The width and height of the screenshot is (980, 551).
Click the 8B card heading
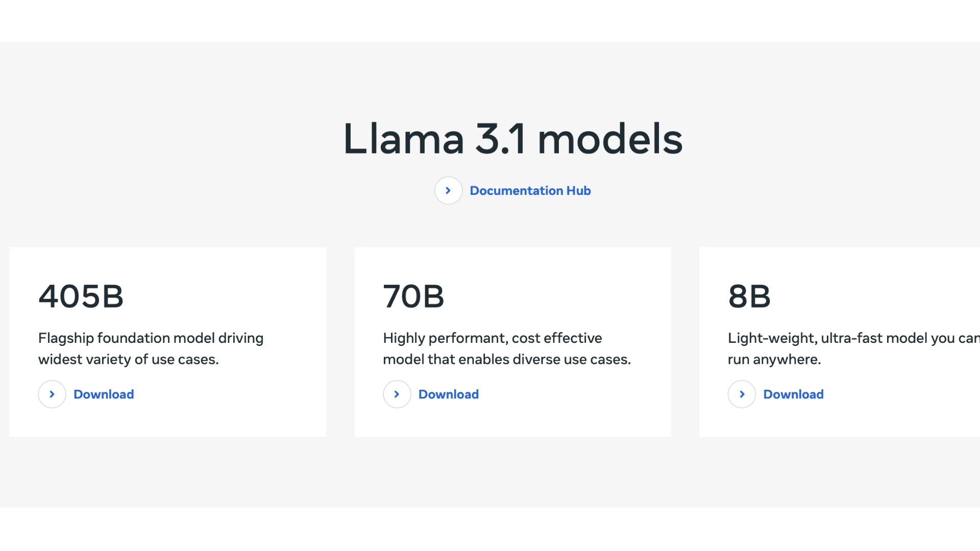click(x=749, y=296)
